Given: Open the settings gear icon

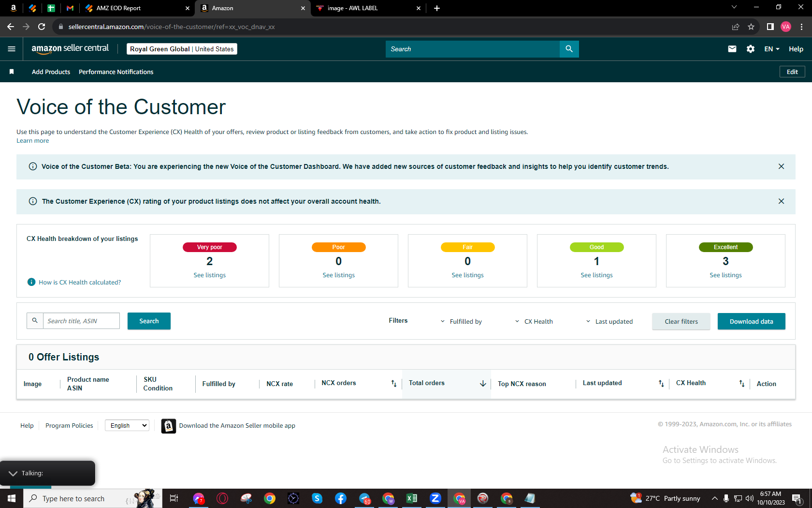Looking at the screenshot, I should tap(751, 49).
